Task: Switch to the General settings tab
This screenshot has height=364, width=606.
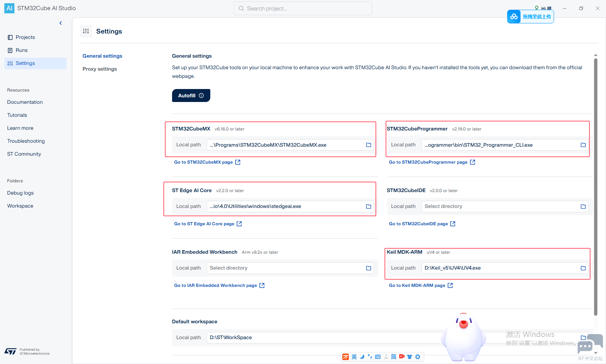Action: pos(102,56)
